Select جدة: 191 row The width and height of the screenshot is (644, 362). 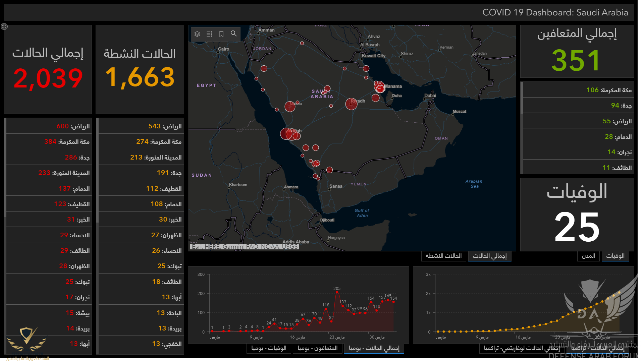click(141, 173)
